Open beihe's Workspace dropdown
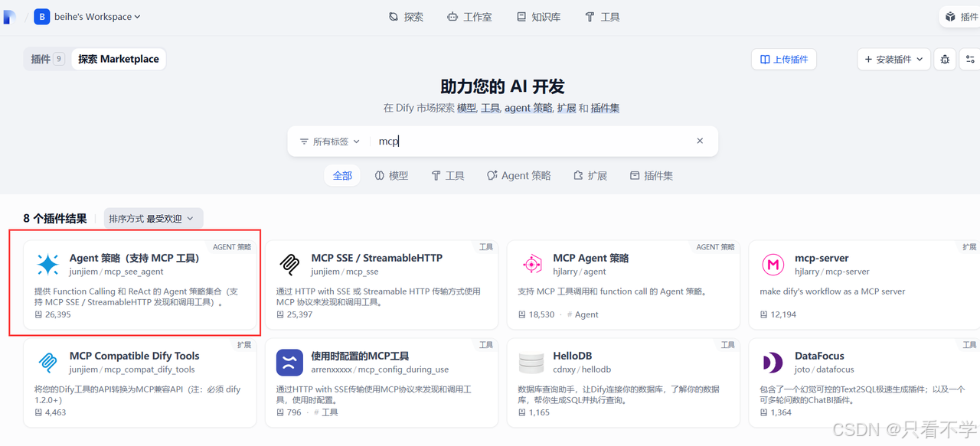Screen dimensions: 980x446 pyautogui.click(x=98, y=17)
